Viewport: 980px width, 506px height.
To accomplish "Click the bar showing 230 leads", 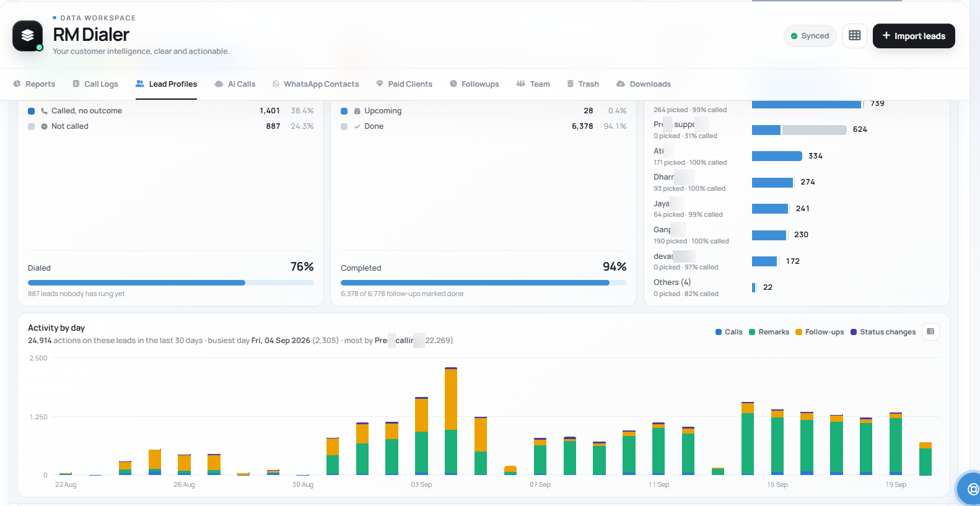I will (x=769, y=235).
